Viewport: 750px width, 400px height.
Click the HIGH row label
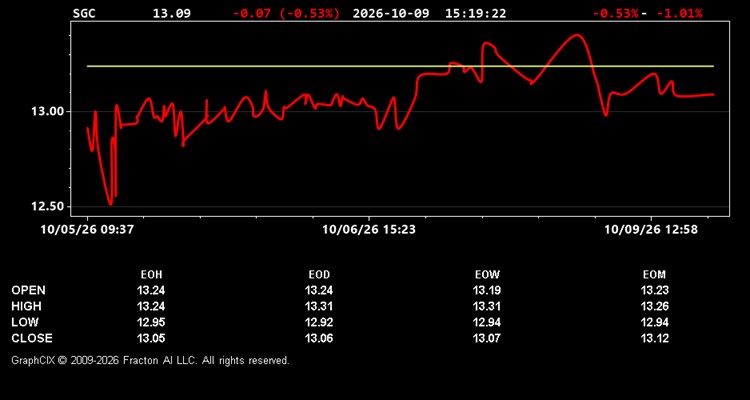pyautogui.click(x=26, y=306)
